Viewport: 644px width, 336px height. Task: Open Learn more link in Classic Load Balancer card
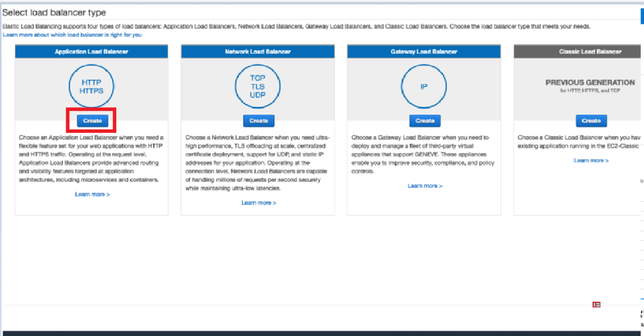click(x=591, y=160)
